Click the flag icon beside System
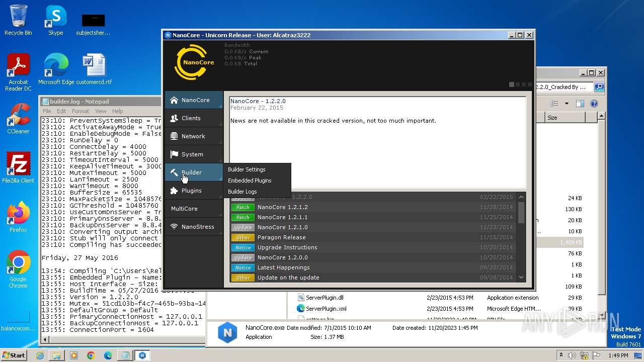 174,154
